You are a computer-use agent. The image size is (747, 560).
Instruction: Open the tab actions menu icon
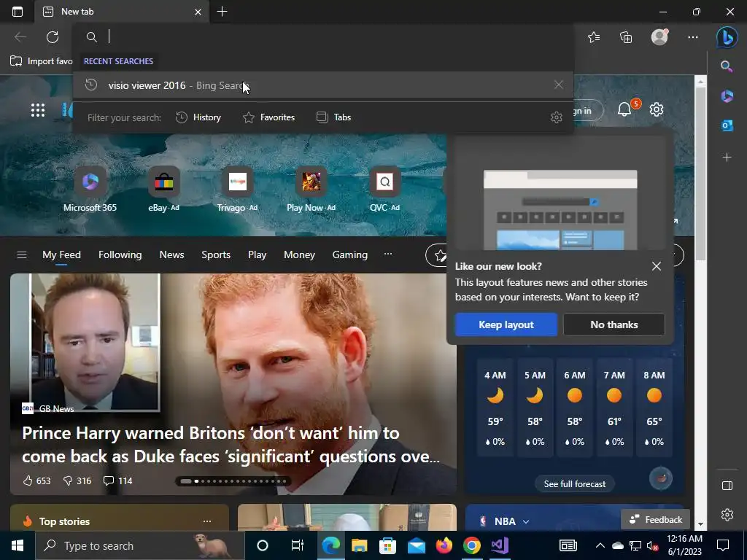[18, 12]
